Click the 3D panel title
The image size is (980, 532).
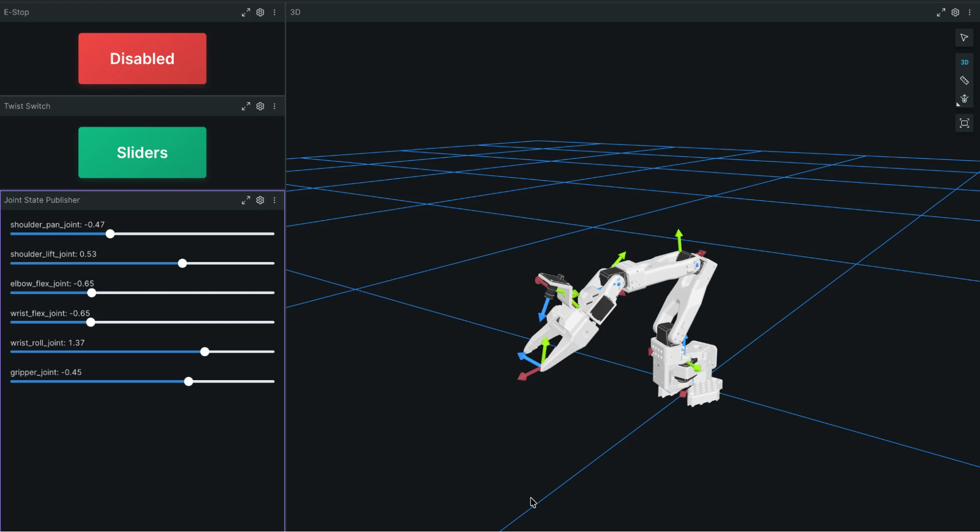point(295,12)
